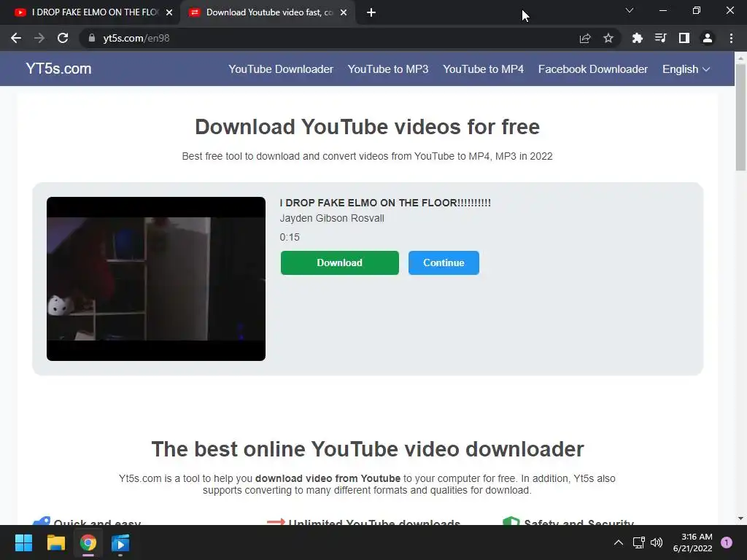
Task: Reload the yt5s.com page
Action: click(63, 38)
